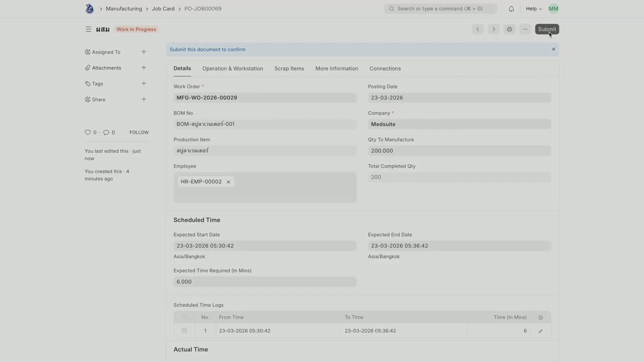Check time log row 1 checkbox

184,331
